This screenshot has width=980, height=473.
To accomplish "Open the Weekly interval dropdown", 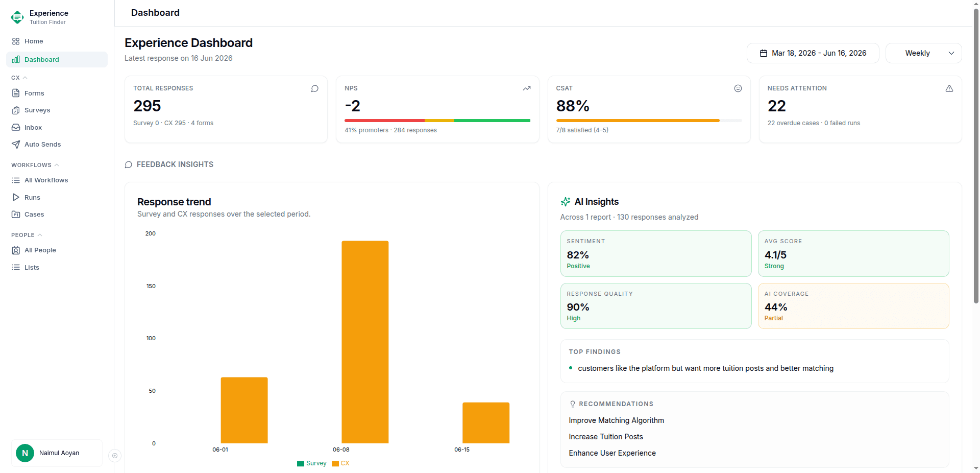I will pos(923,53).
